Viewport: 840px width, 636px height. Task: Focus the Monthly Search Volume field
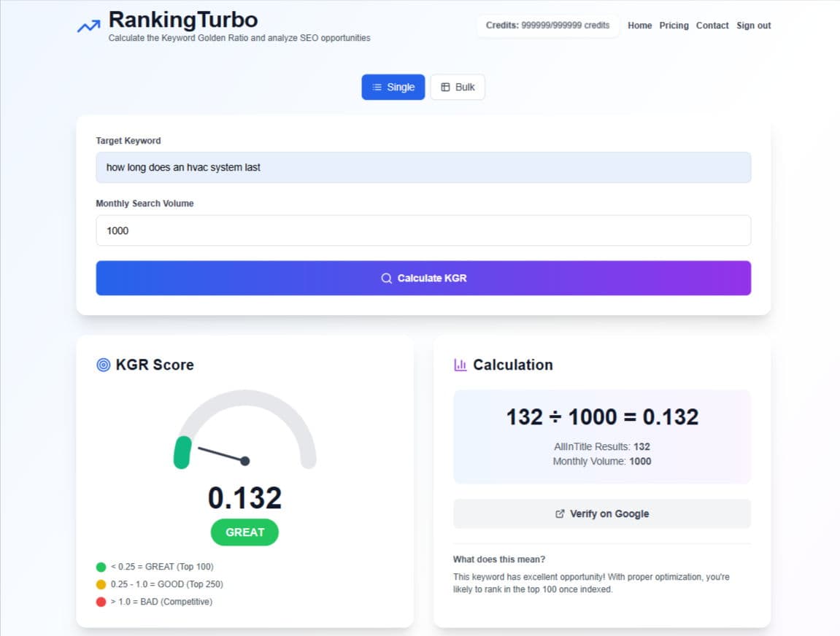coord(423,230)
